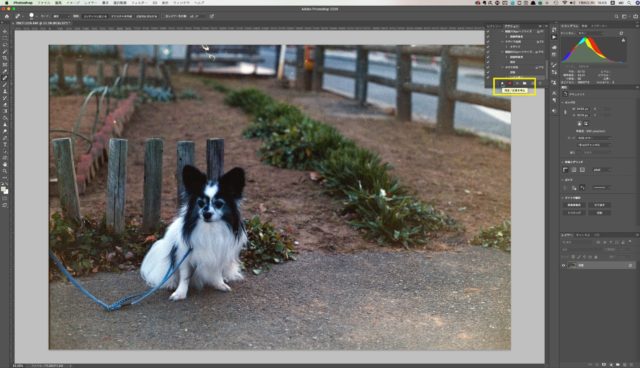Open the Photoshop application menu
This screenshot has width=640, height=368.
coord(22,2)
